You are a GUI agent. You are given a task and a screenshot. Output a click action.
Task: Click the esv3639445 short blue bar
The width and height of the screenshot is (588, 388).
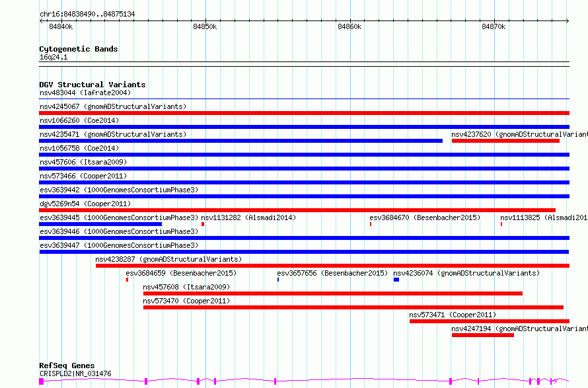click(100, 224)
